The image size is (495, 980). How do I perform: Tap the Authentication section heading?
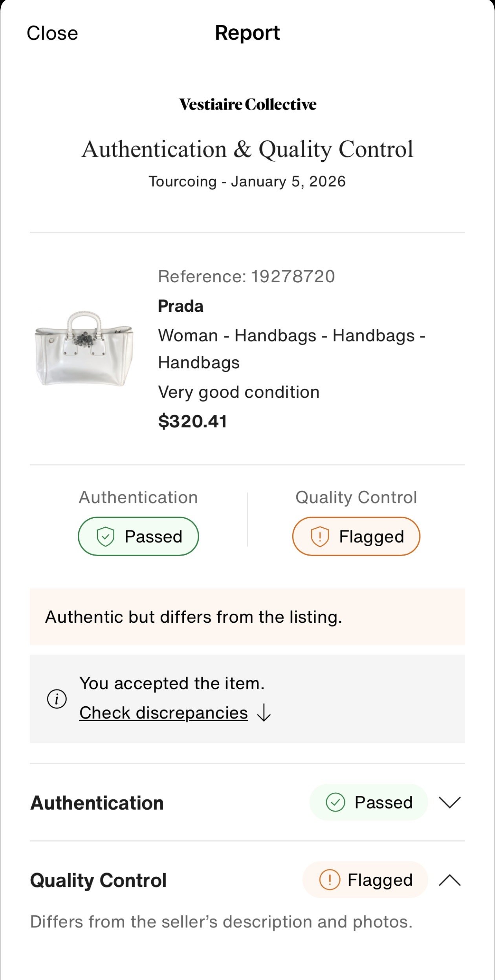pyautogui.click(x=97, y=803)
